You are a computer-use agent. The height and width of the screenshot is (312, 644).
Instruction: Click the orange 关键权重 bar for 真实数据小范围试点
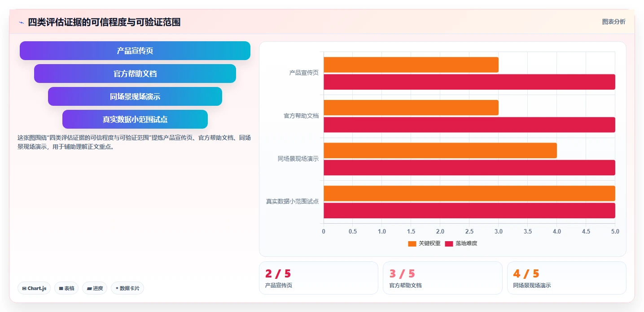469,193
